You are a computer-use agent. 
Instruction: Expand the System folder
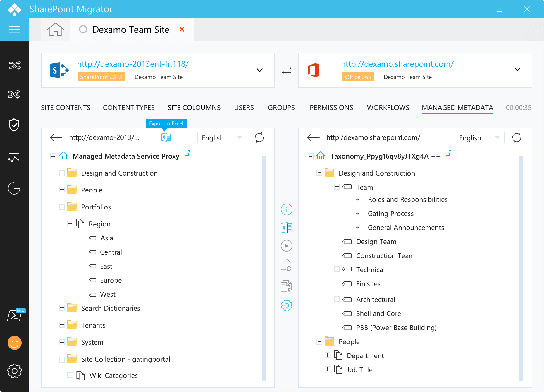click(62, 342)
